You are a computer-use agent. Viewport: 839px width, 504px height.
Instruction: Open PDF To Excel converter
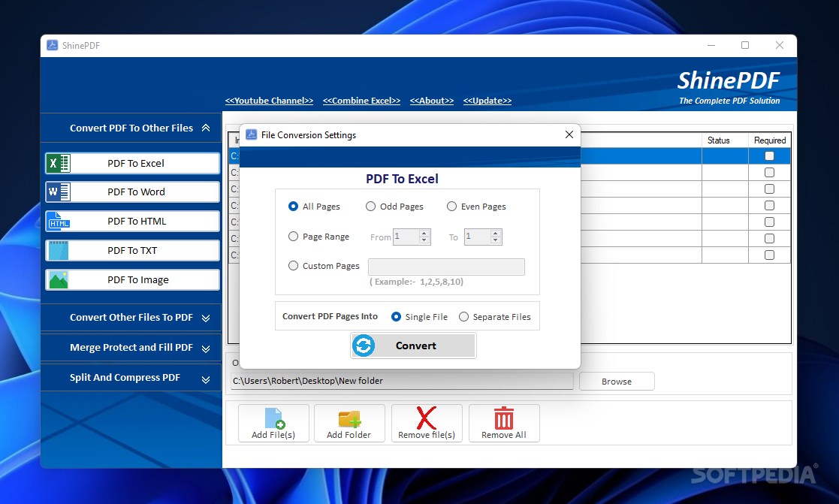point(133,163)
